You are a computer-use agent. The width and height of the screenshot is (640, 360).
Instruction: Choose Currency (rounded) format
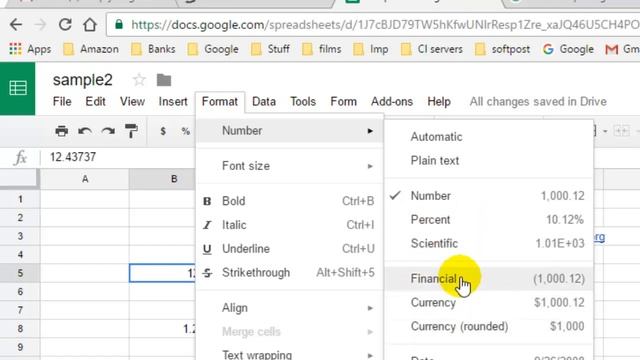(x=489, y=326)
